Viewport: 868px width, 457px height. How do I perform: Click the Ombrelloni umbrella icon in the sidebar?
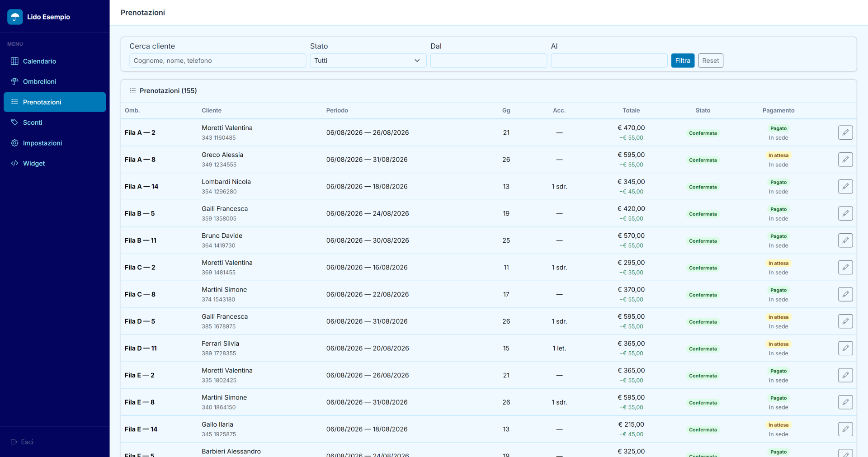click(14, 81)
